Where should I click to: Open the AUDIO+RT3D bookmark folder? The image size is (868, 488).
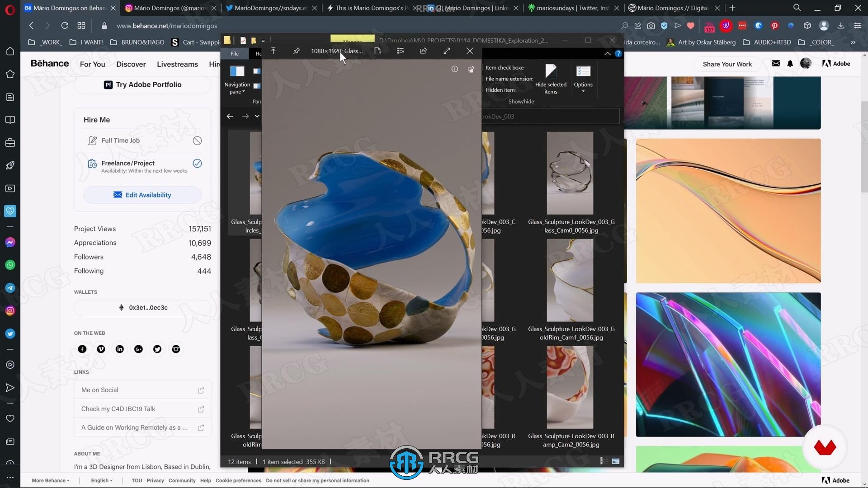tap(767, 42)
